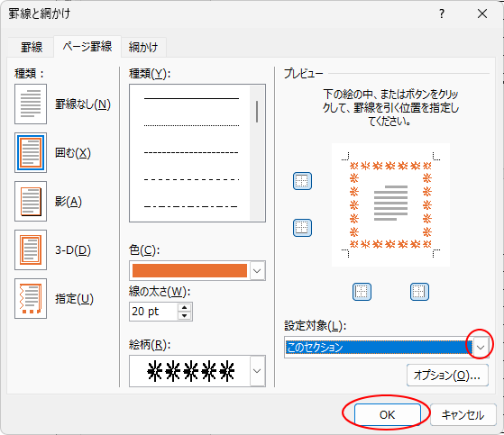Pick the 影(A) shadow border icon
Viewport: 504px width, 435px height.
(x=31, y=201)
